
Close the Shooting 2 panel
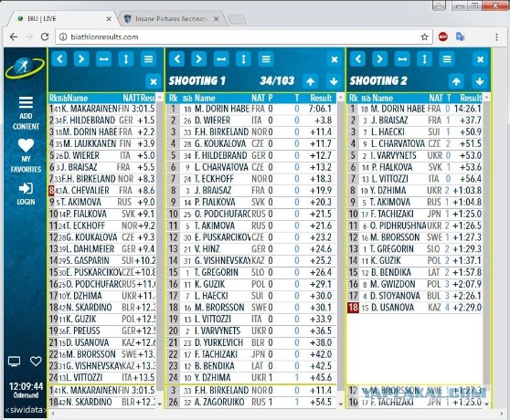click(480, 59)
